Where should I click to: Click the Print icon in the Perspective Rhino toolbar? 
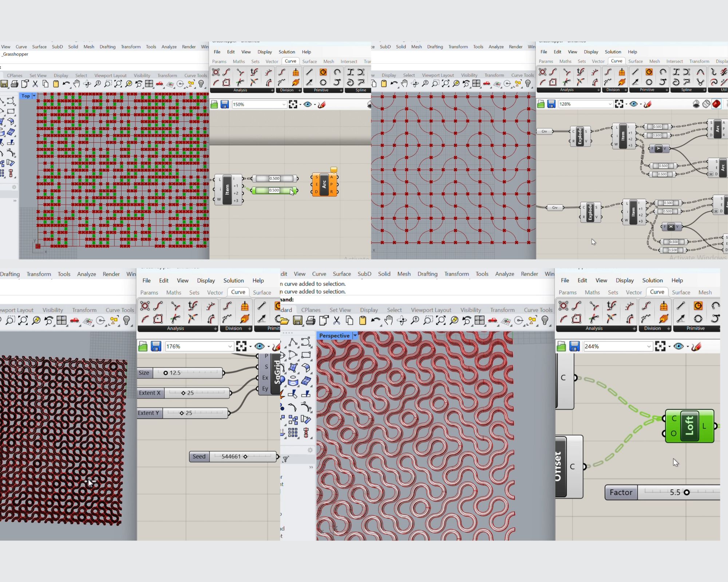[x=310, y=320]
